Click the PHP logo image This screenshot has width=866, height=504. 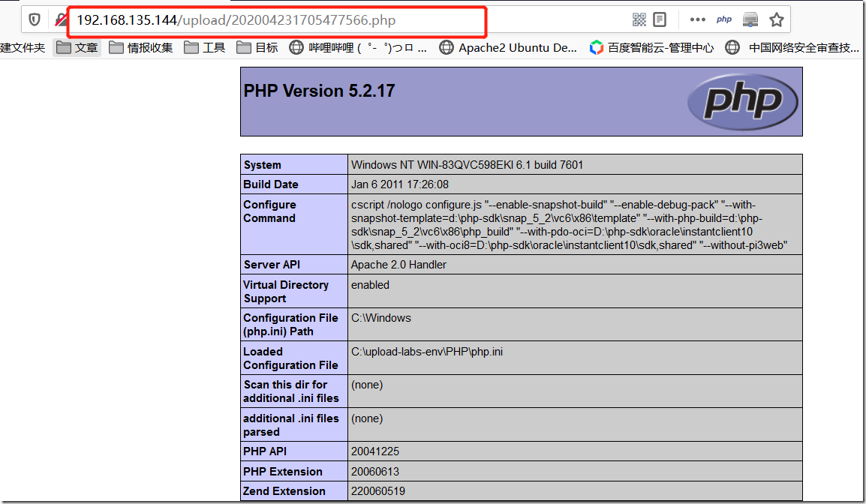[742, 101]
